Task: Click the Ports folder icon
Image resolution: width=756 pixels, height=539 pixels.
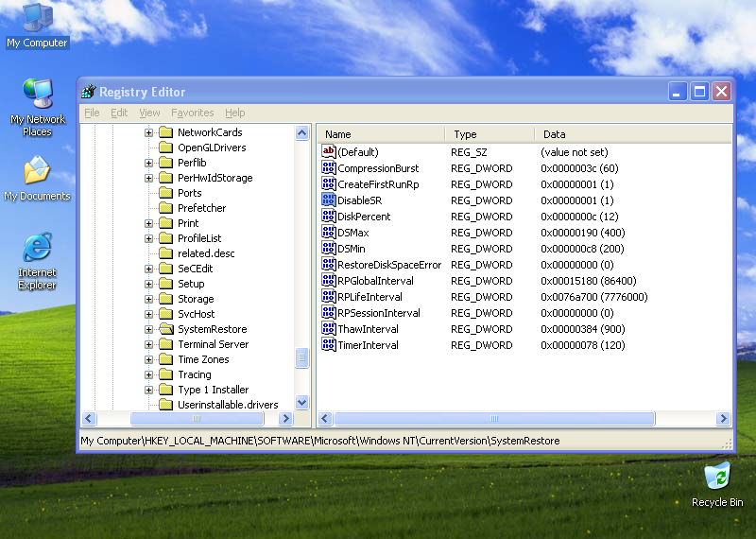Action: click(x=166, y=193)
